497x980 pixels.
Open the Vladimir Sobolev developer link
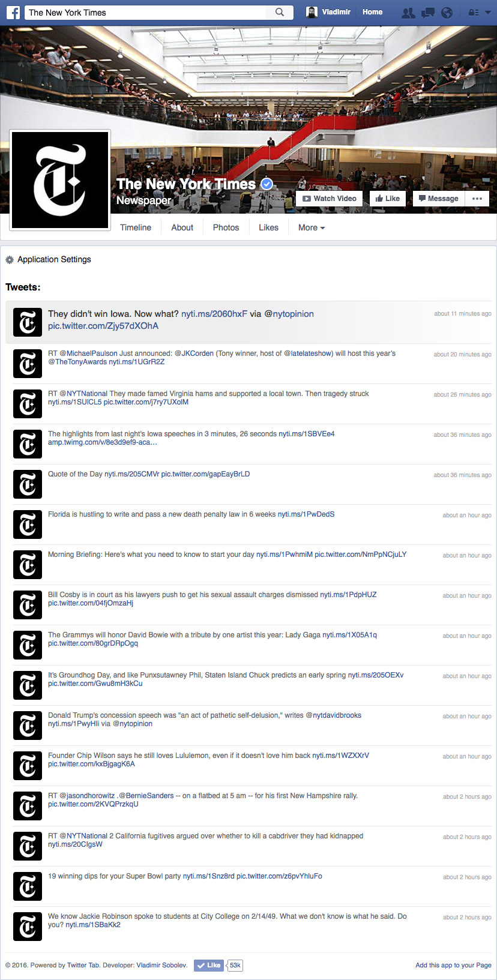pos(161,965)
